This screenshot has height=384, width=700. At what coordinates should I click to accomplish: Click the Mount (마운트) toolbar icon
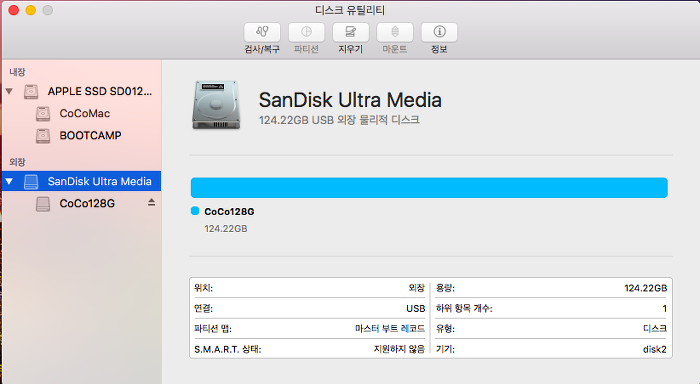click(x=395, y=32)
